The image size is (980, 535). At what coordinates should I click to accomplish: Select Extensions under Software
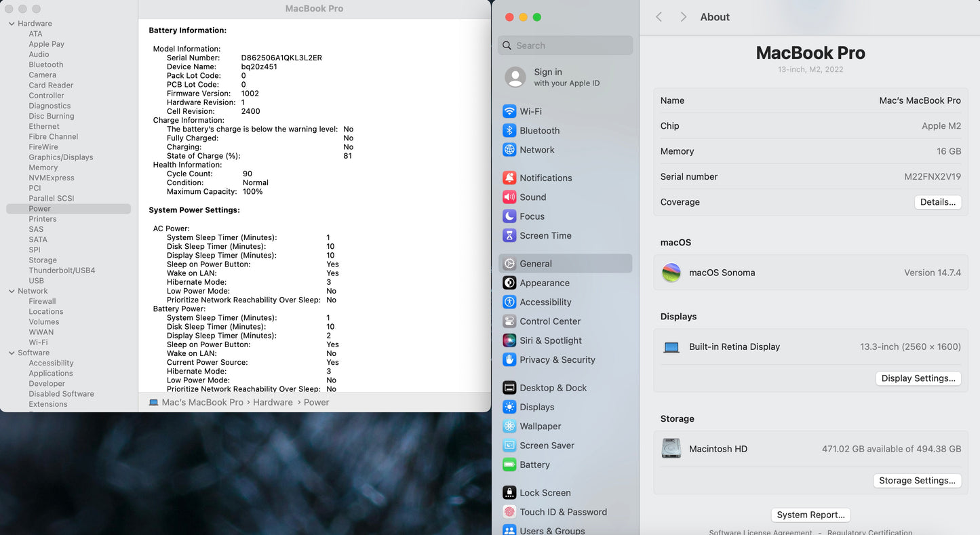click(48, 404)
